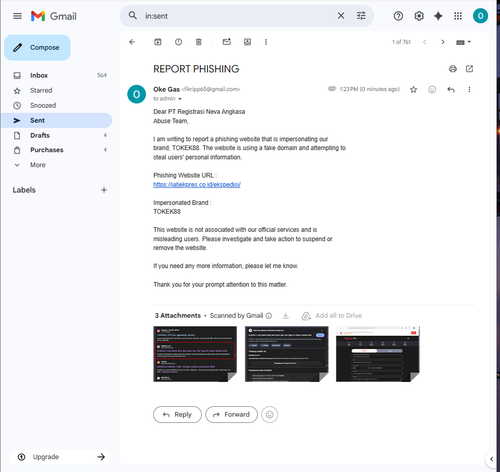
Task: Show Scanned by Gmail info icon
Action: 269,316
